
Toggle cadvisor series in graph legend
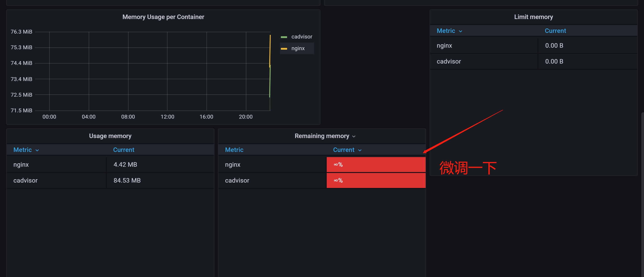301,37
